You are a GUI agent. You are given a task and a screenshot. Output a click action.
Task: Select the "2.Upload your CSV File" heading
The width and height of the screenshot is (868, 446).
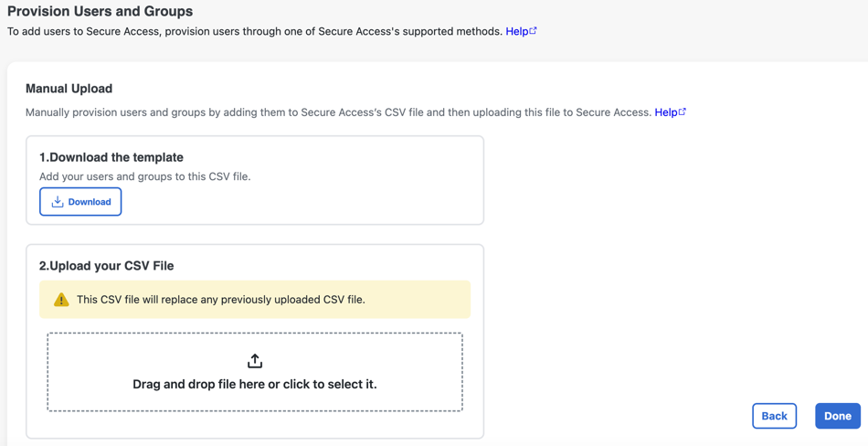tap(106, 266)
